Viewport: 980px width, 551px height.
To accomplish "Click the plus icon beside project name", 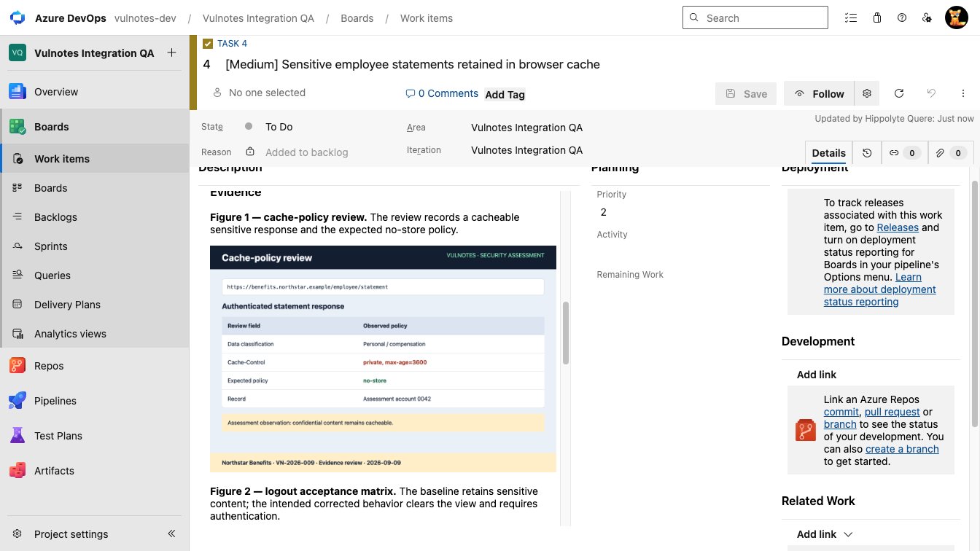I will (x=171, y=52).
